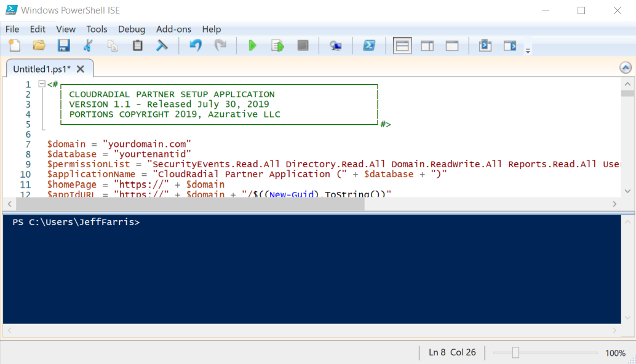Maximize the PowerShell ISE window

[x=581, y=10]
